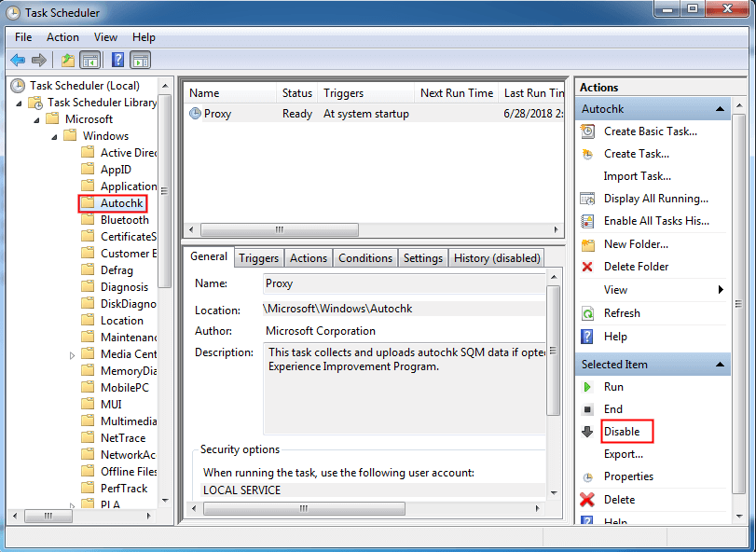
Task: Sort by Next Run Time column header
Action: coord(457,93)
